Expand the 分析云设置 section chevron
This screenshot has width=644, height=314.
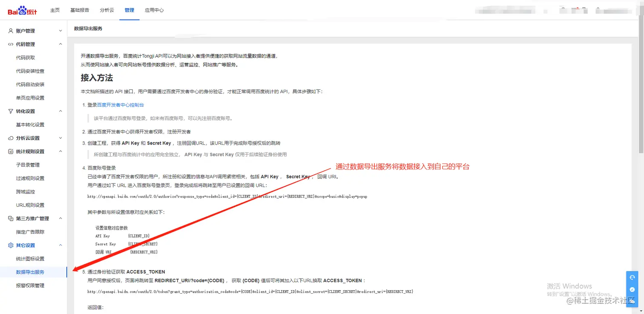60,138
